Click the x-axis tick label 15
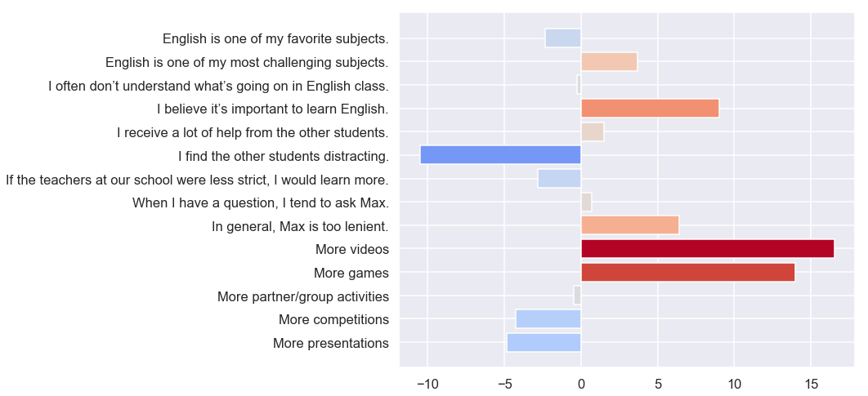The image size is (868, 396). tap(811, 383)
